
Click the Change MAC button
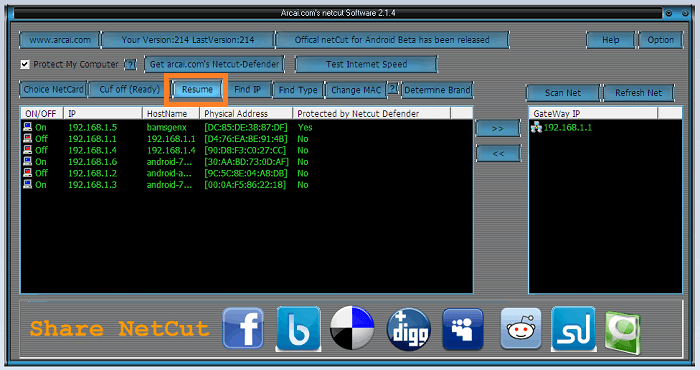(356, 90)
